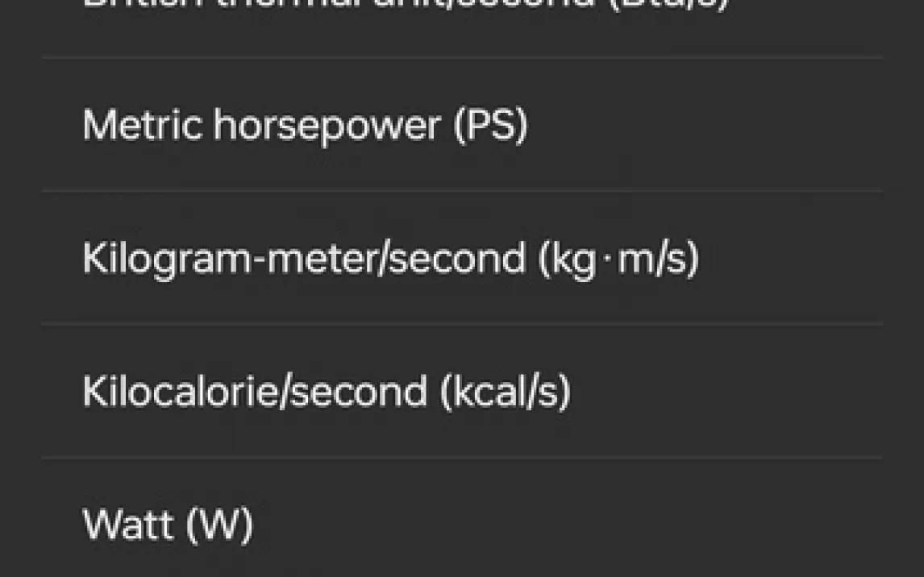Click the (kg·m/s) abbreviation
This screenshot has height=577, width=924.
tap(618, 259)
